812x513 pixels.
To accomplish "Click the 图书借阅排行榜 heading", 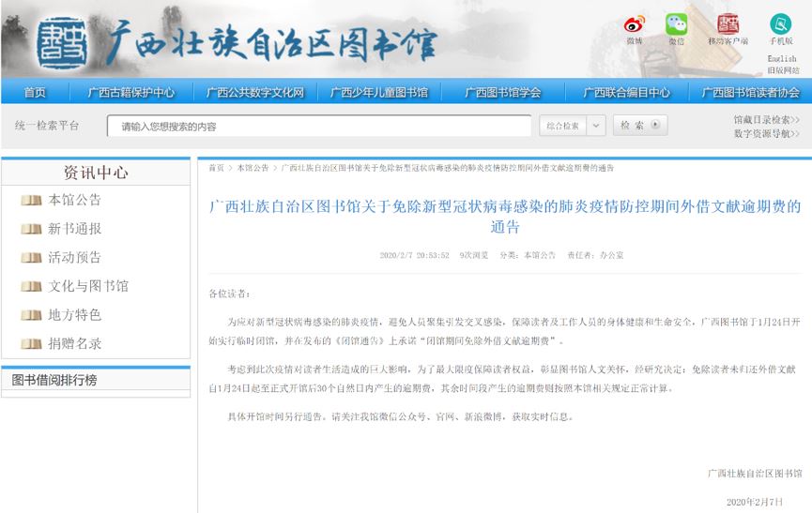I will pyautogui.click(x=54, y=380).
